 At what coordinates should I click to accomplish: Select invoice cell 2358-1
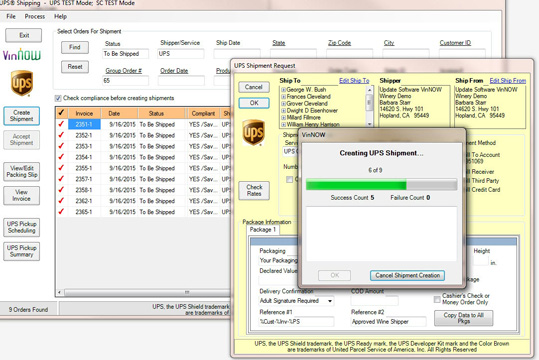click(x=84, y=190)
